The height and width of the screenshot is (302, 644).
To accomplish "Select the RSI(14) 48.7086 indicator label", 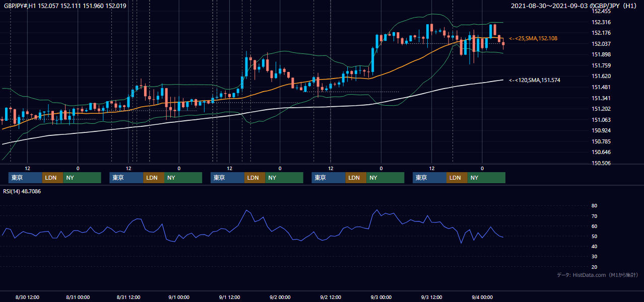I will [22, 191].
